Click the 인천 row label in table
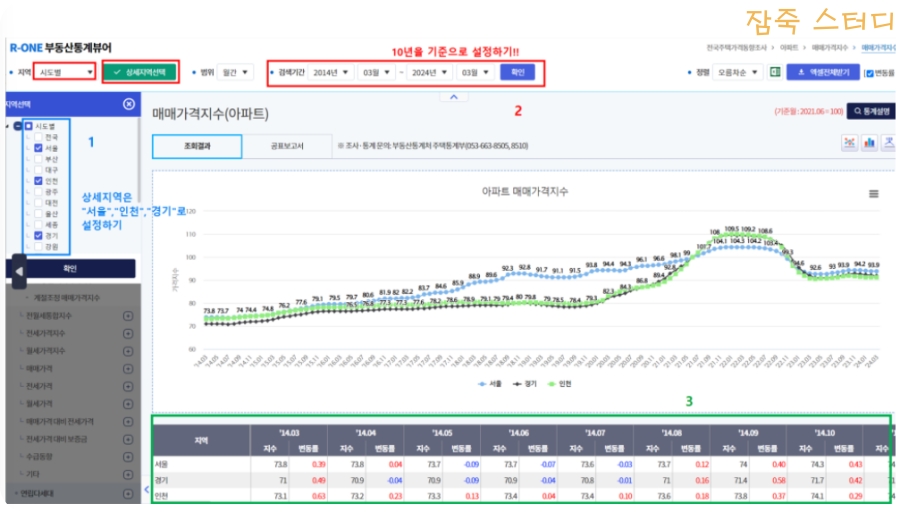Screen dimensions: 900x512 [x=161, y=496]
